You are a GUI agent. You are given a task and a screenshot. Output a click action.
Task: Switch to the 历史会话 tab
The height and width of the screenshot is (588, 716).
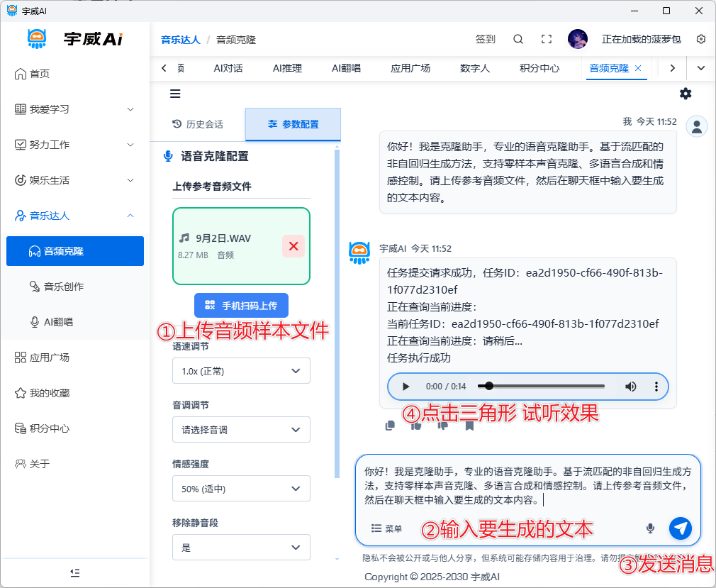198,124
